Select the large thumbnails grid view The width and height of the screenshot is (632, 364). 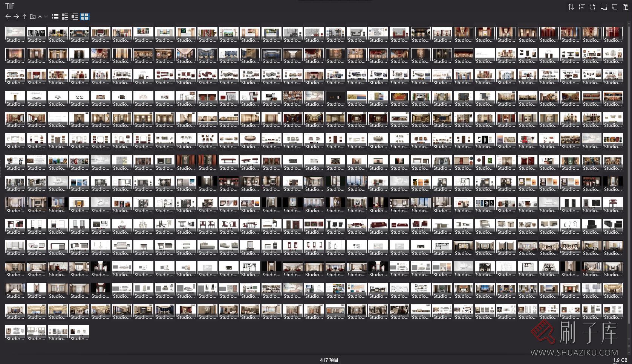click(x=85, y=17)
